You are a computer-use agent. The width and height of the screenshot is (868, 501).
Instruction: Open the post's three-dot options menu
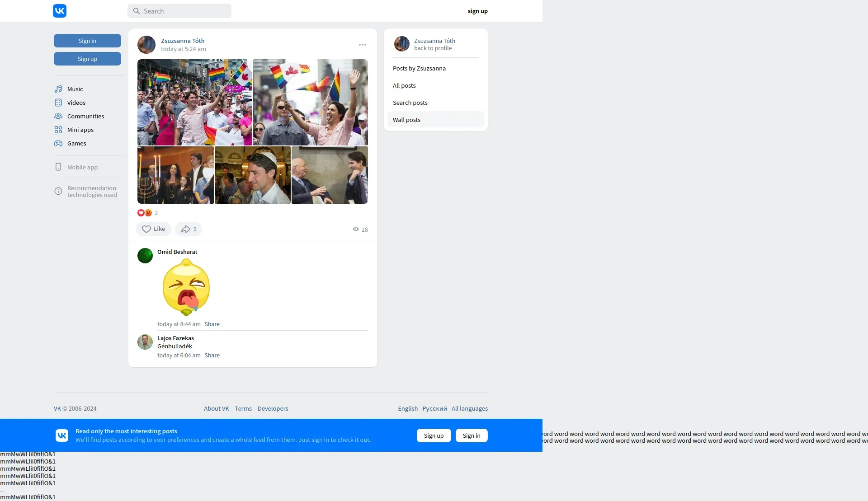point(363,45)
